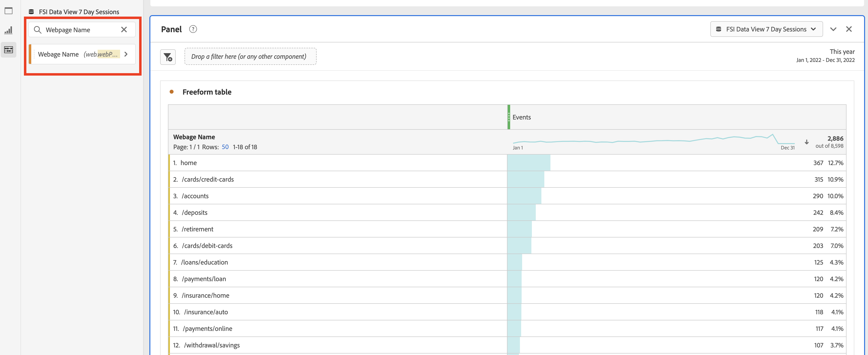The height and width of the screenshot is (355, 868).
Task: Select the /withdrawal/savings row
Action: coord(507,345)
